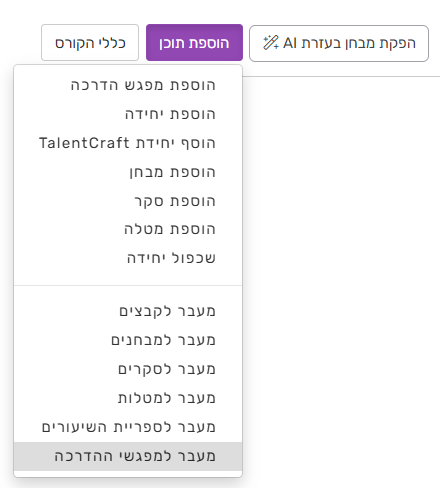Click the AI magic wand icon
The image size is (440, 488).
[271, 43]
